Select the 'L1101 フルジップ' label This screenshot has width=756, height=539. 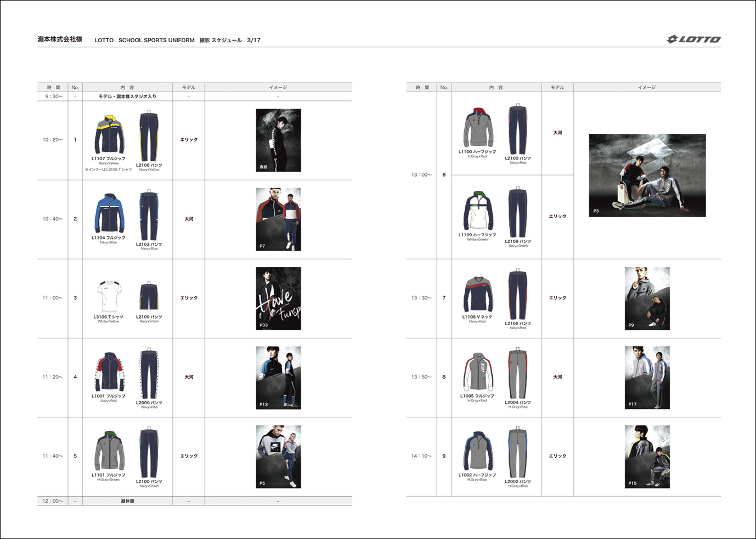109,475
